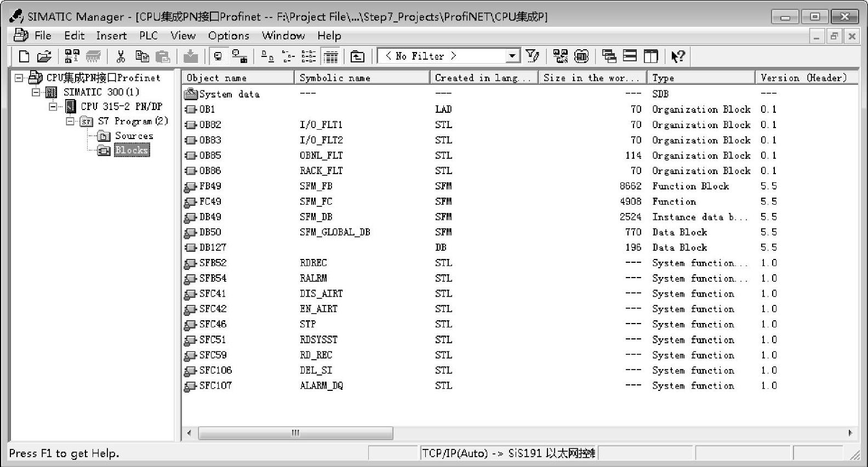The width and height of the screenshot is (868, 467).
Task: Click the Copy toolbar icon
Action: pos(142,56)
